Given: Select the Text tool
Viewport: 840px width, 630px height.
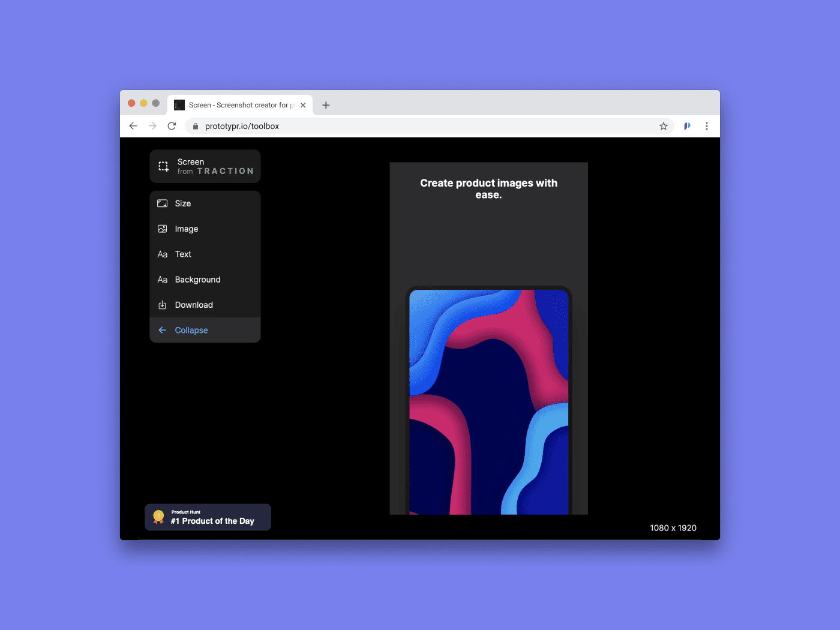Looking at the screenshot, I should pos(182,254).
